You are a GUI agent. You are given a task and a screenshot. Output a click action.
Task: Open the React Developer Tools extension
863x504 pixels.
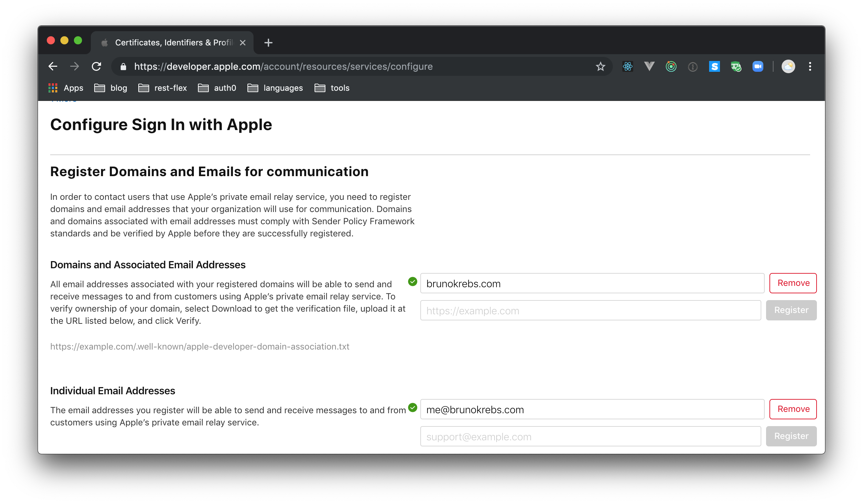pyautogui.click(x=627, y=66)
